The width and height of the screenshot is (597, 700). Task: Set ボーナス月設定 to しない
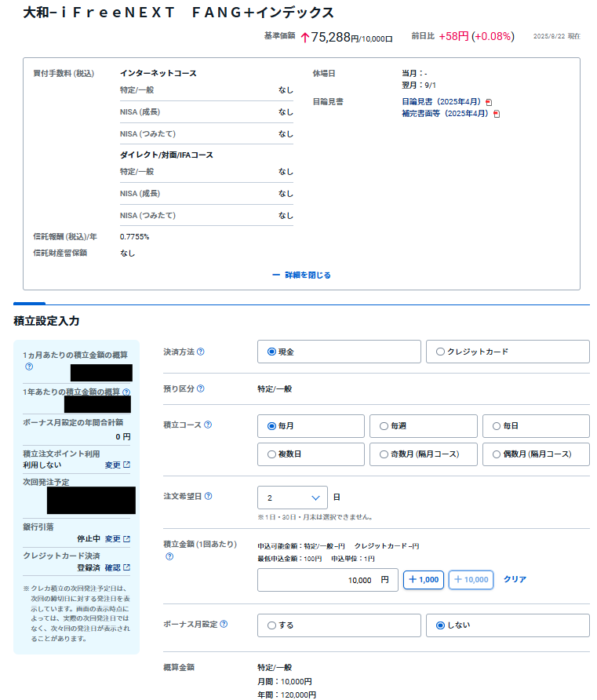508,625
